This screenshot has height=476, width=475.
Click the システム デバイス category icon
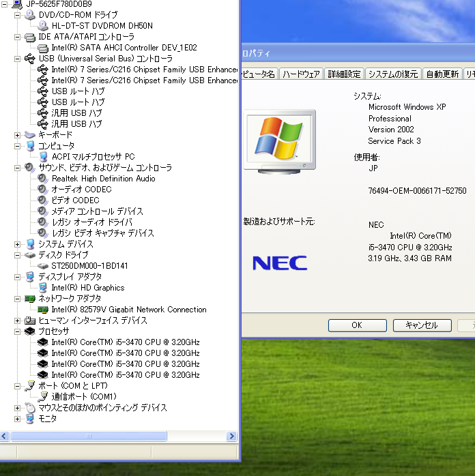tap(30, 244)
